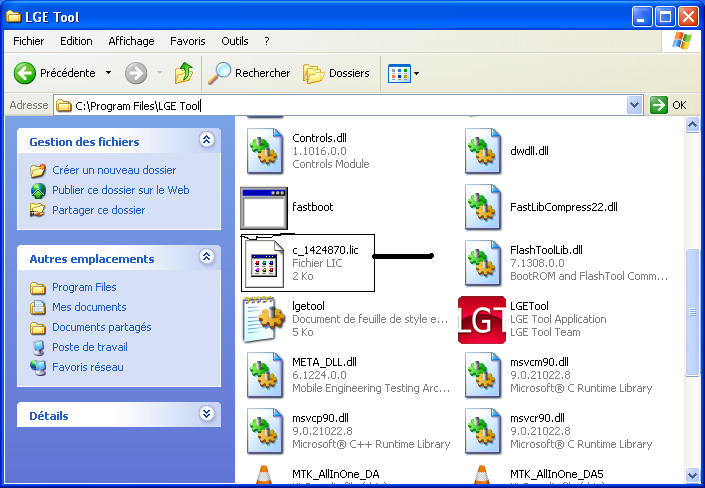
Task: Open the Affichage menu
Action: coord(131,41)
